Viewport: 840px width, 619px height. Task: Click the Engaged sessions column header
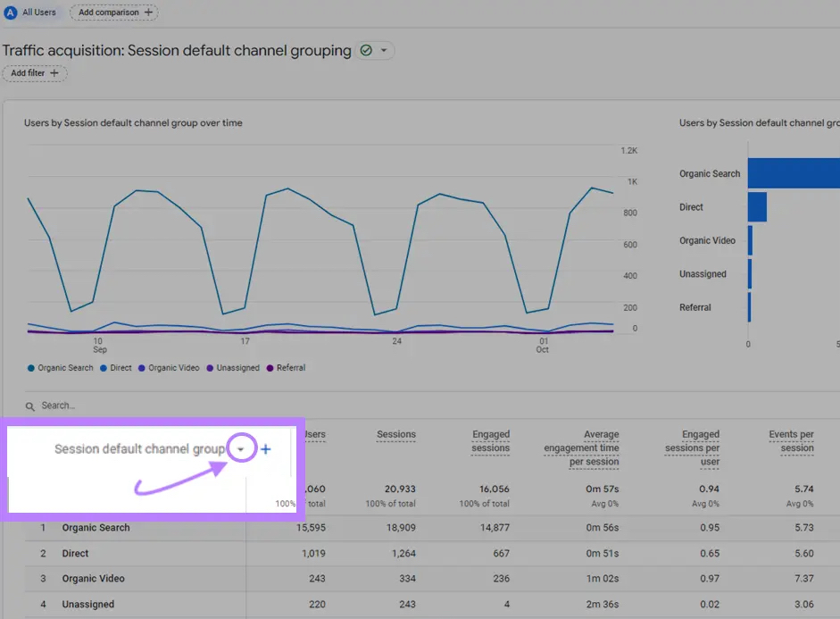tap(490, 440)
